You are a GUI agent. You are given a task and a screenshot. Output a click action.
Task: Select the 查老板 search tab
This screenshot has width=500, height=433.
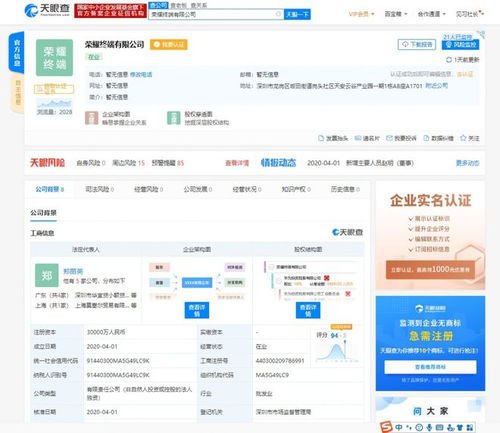point(178,5)
